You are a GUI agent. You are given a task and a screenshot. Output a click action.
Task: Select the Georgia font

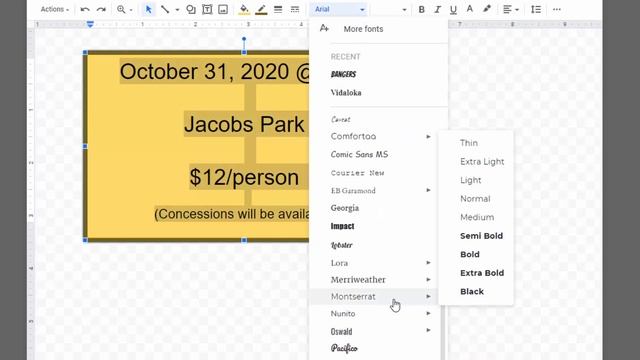coord(345,208)
